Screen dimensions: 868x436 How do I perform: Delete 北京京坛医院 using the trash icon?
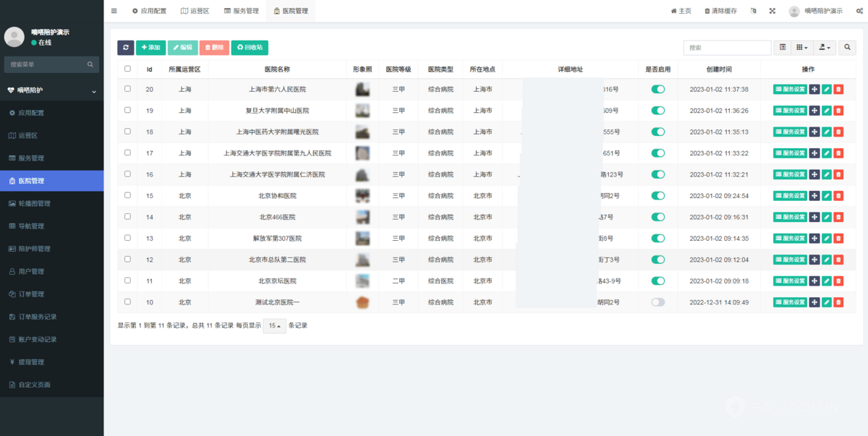(x=838, y=281)
